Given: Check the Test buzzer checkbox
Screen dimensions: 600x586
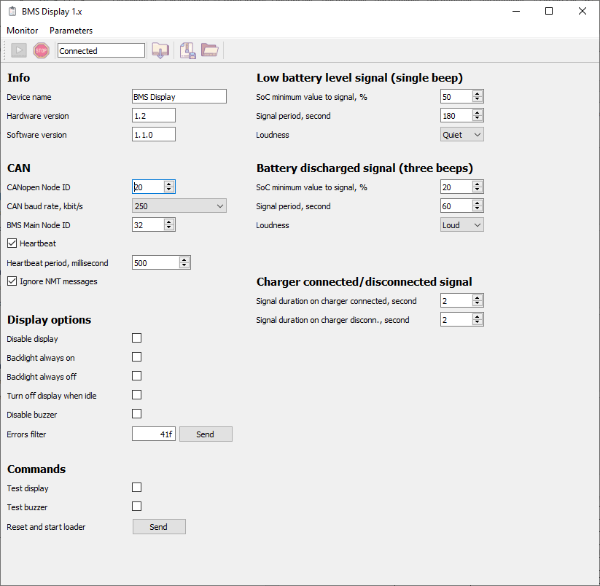Looking at the screenshot, I should (x=137, y=506).
